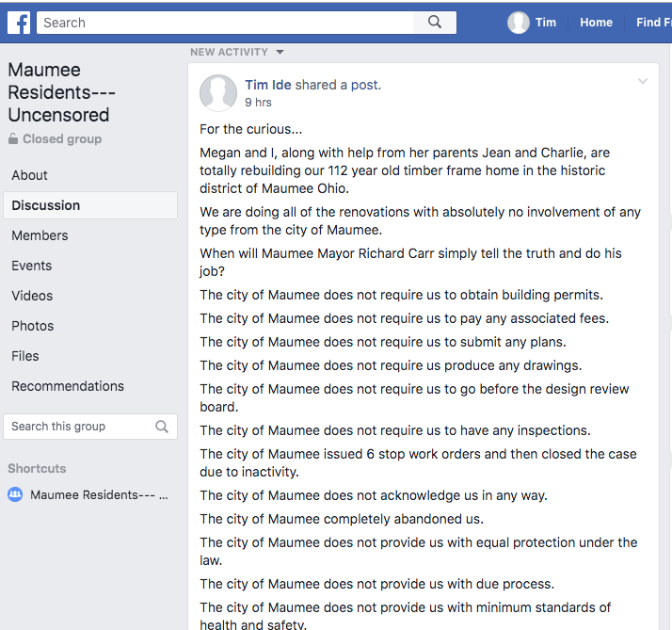Click the Facebook logo icon
This screenshot has height=630, width=672.
pos(19,23)
